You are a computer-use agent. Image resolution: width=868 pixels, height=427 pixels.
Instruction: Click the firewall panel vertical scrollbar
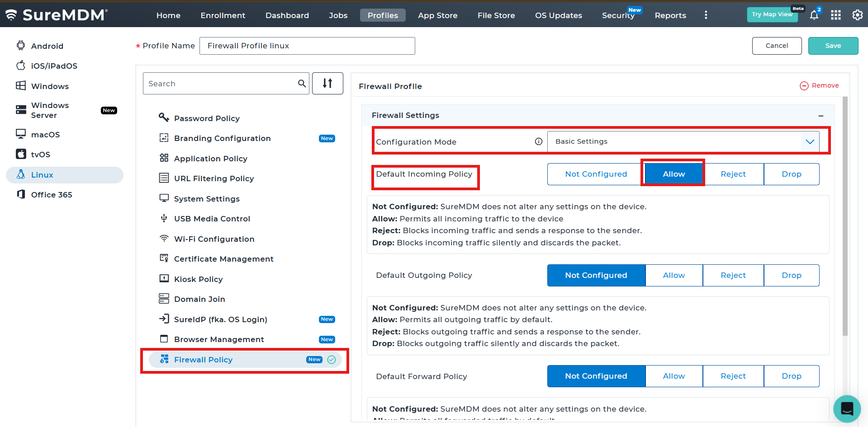pyautogui.click(x=845, y=216)
